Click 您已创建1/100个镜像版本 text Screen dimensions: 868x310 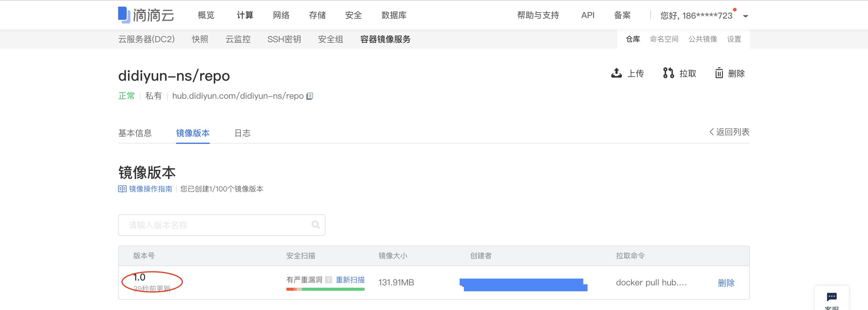point(222,189)
